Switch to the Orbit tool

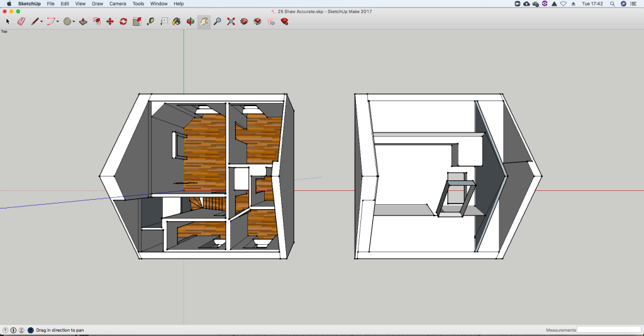pyautogui.click(x=190, y=21)
